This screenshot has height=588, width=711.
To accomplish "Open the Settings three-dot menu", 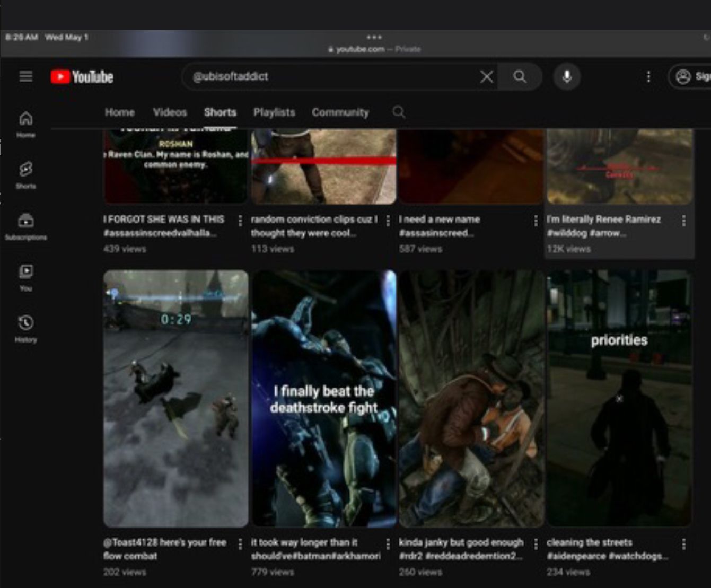I will [x=648, y=77].
